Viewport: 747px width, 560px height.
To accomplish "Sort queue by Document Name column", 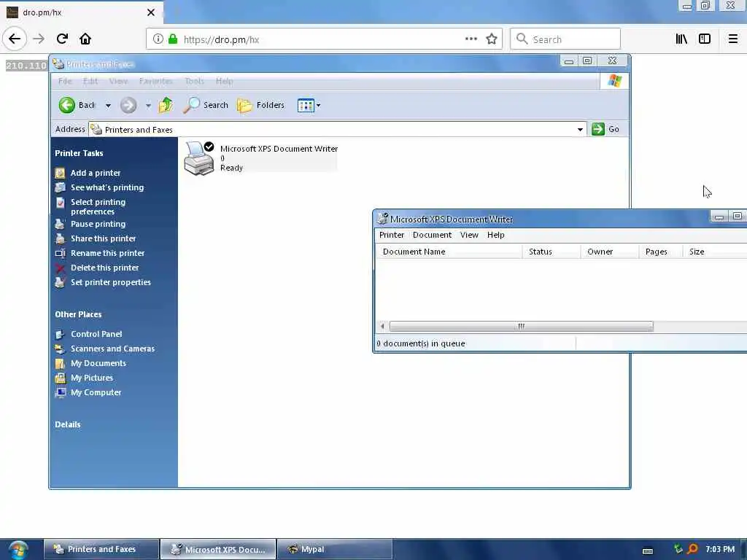I will point(449,252).
